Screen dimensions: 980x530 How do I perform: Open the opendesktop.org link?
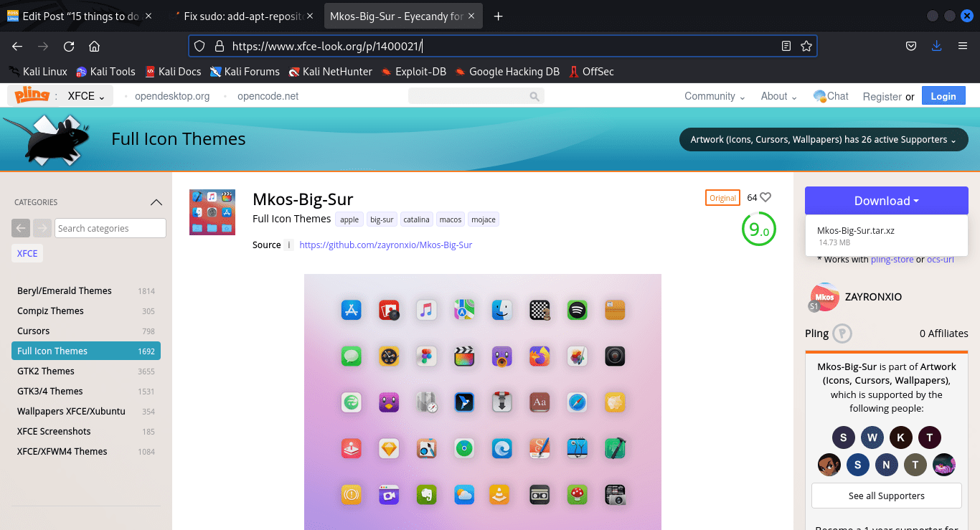[x=172, y=96]
